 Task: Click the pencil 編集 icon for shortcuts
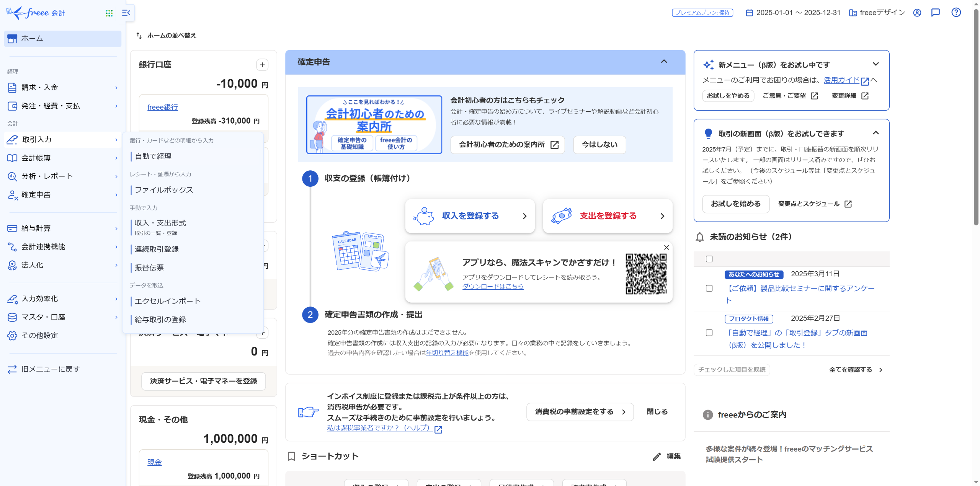pyautogui.click(x=657, y=456)
